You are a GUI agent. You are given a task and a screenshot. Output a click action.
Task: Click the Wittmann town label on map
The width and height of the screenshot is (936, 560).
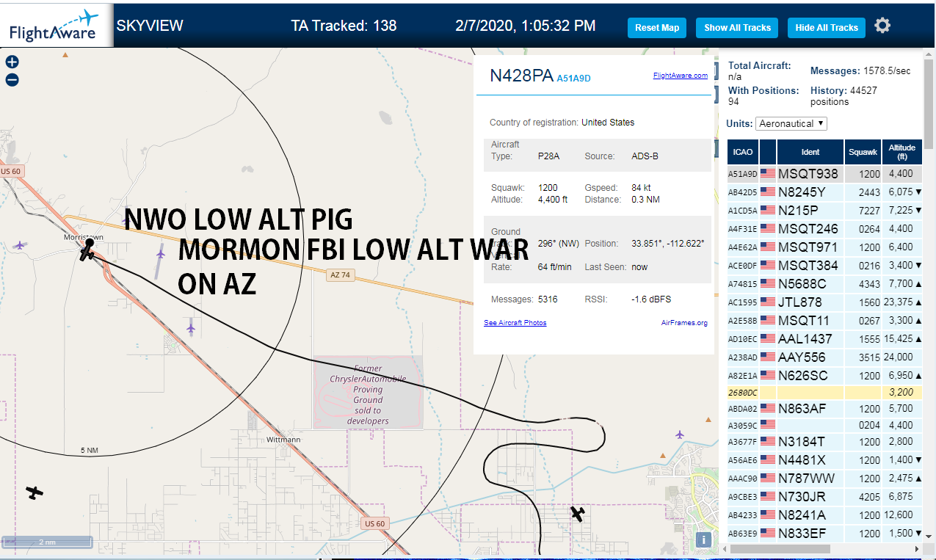(x=283, y=440)
